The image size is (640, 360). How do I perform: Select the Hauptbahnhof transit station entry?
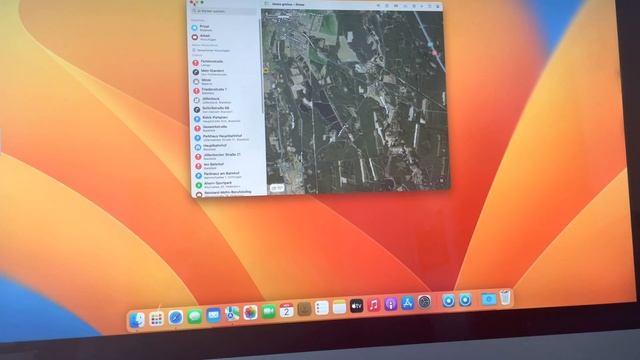click(228, 147)
